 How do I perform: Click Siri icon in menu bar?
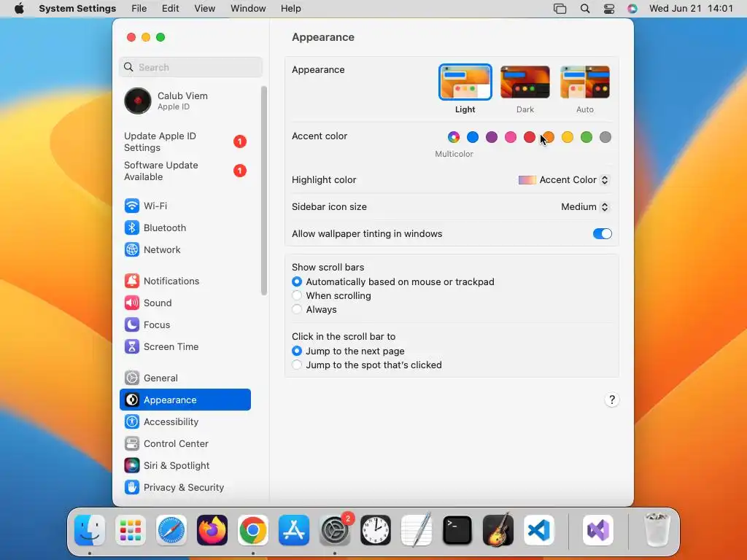click(632, 9)
